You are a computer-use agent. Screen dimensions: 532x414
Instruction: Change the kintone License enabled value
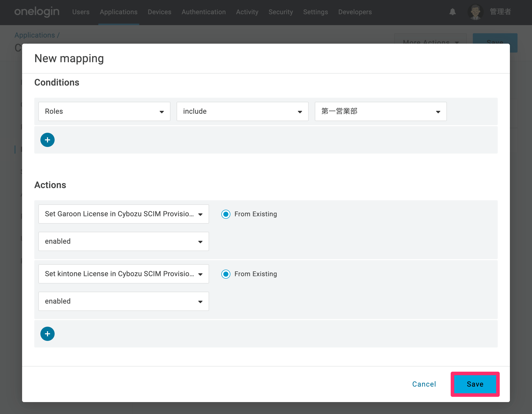pyautogui.click(x=124, y=301)
